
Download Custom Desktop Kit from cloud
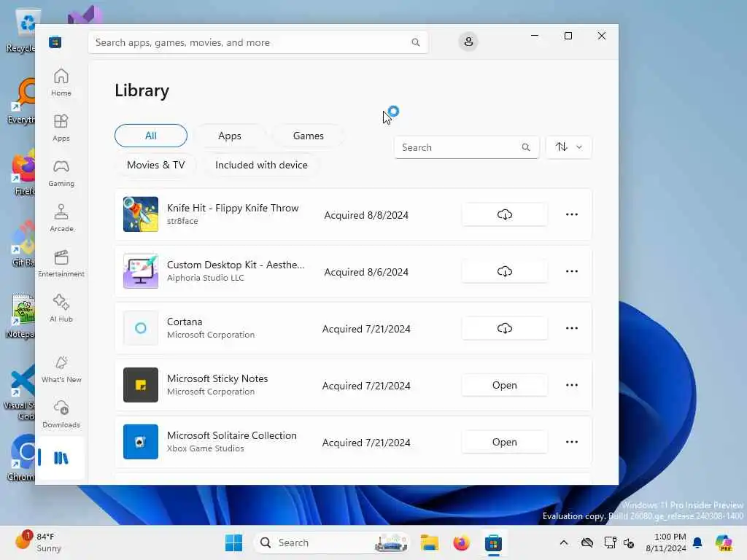point(505,271)
